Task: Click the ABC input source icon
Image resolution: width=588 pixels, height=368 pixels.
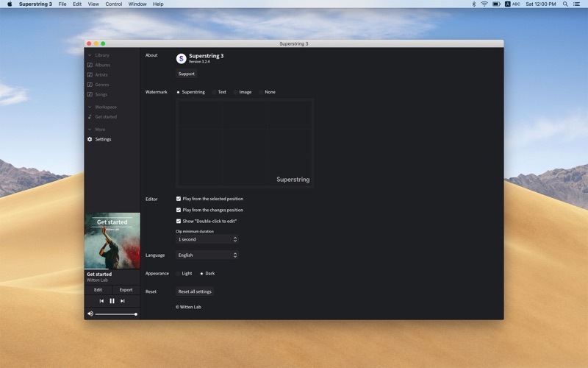Action: [512, 4]
